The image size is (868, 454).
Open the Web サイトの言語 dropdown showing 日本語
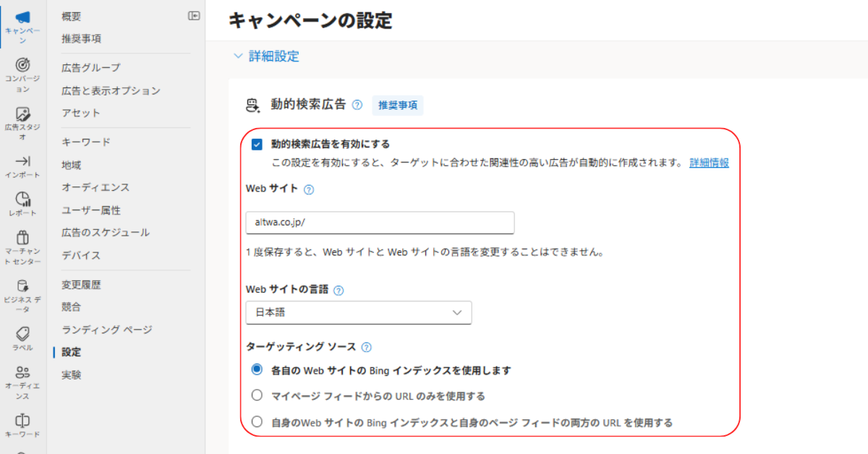click(359, 312)
